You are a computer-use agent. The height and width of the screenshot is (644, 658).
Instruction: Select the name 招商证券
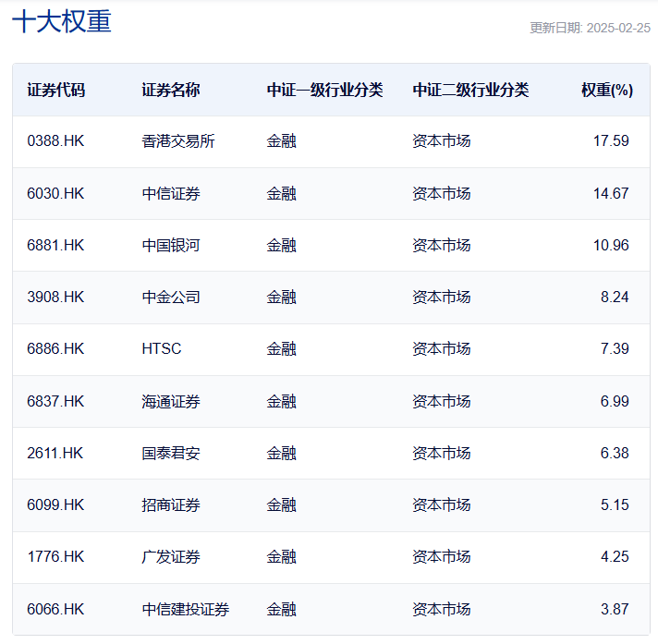171,505
